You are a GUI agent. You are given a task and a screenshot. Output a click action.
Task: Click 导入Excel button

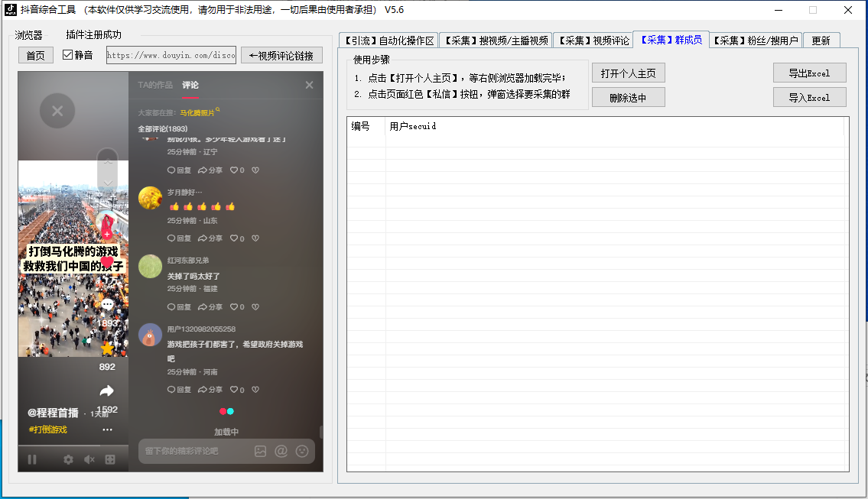coord(809,97)
